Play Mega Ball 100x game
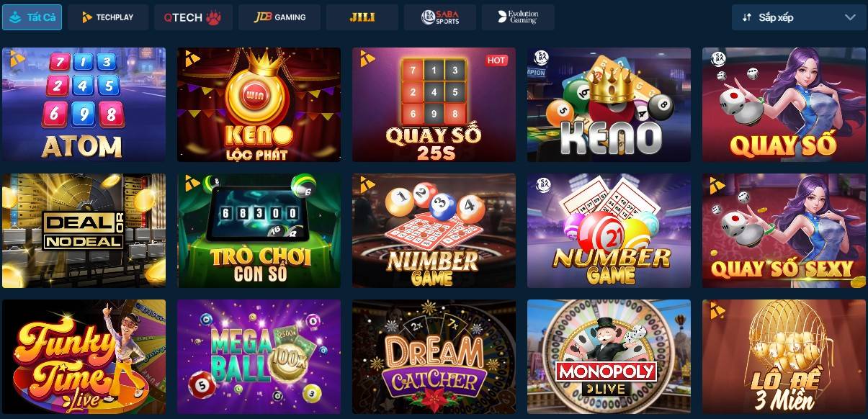Image resolution: width=868 pixels, height=419 pixels. [x=259, y=356]
